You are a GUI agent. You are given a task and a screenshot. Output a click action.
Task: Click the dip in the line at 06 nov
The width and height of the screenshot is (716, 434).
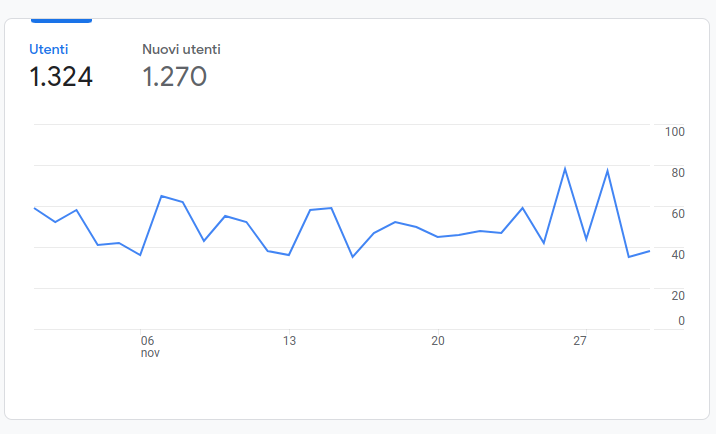(140, 255)
